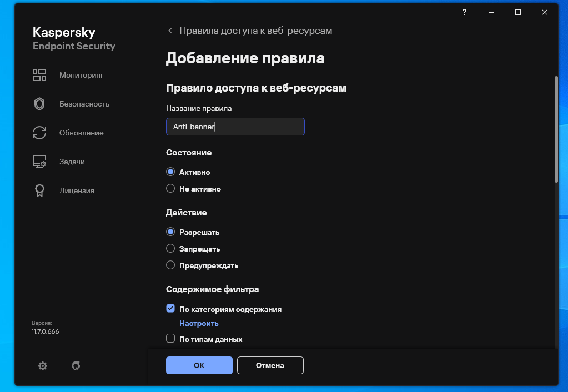The height and width of the screenshot is (392, 568).
Task: Open the Безопасность section
Action: [x=84, y=104]
